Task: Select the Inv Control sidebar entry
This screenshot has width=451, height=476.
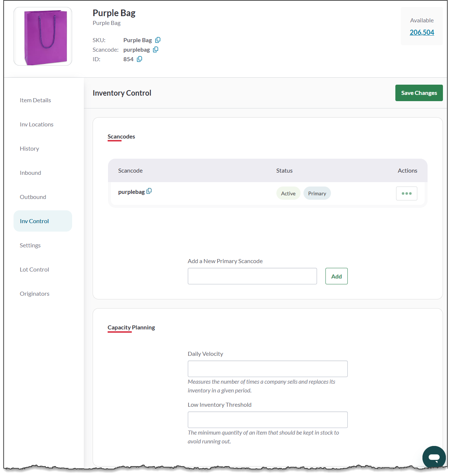Action: click(x=34, y=221)
